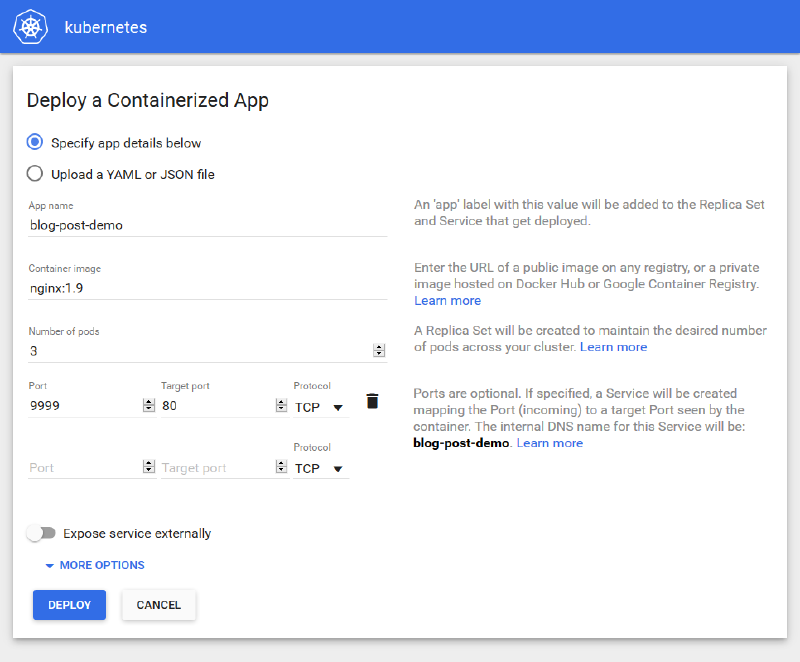The width and height of the screenshot is (800, 662).
Task: Delete the first port mapping with trash icon
Action: pos(372,400)
